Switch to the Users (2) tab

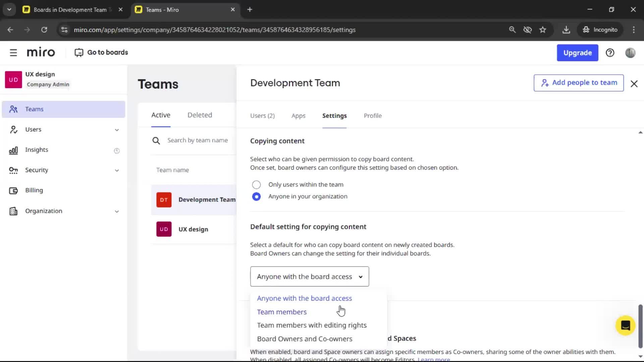(262, 116)
